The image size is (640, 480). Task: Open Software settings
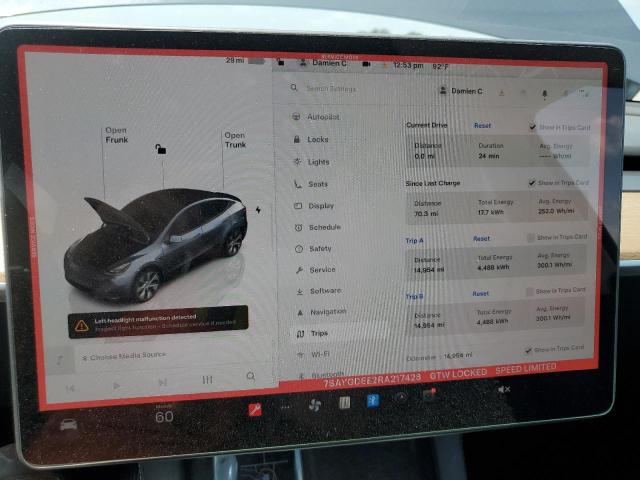[319, 291]
